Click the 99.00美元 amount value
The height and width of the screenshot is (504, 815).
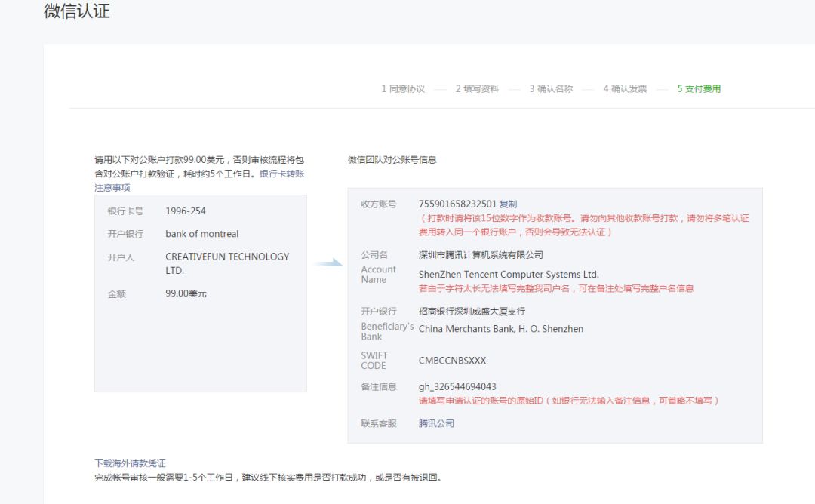pyautogui.click(x=186, y=293)
